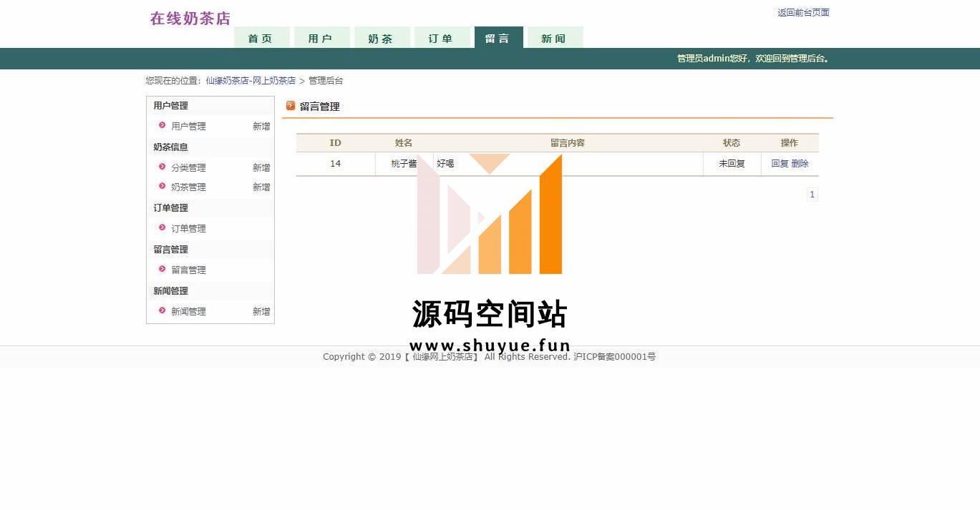The image size is (980, 510).
Task: Click the 订单管理 link beside its bullet
Action: [x=188, y=228]
